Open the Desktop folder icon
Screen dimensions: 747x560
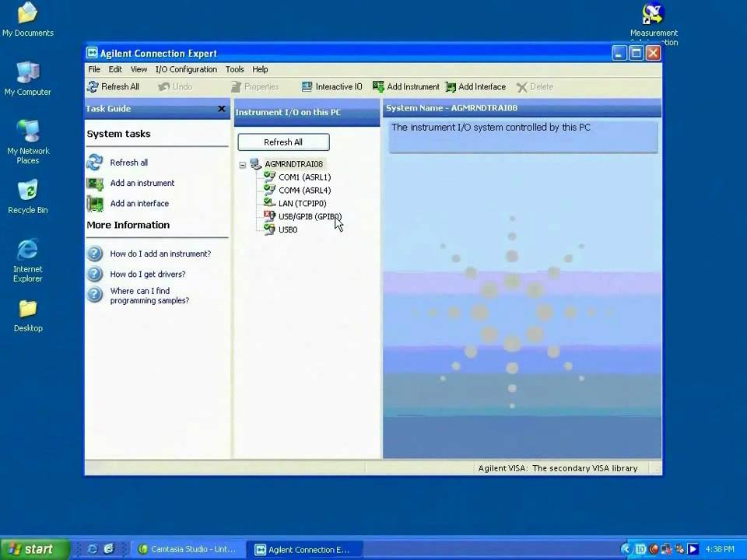tap(28, 309)
